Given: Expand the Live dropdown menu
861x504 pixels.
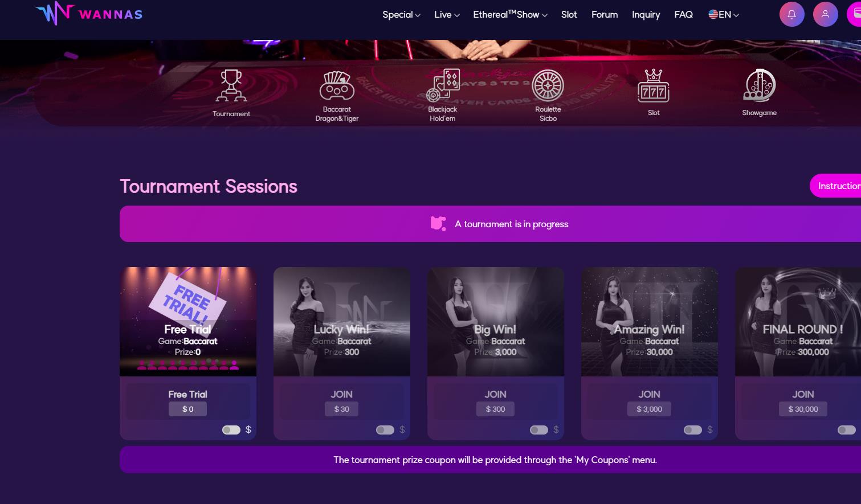Looking at the screenshot, I should [x=447, y=15].
